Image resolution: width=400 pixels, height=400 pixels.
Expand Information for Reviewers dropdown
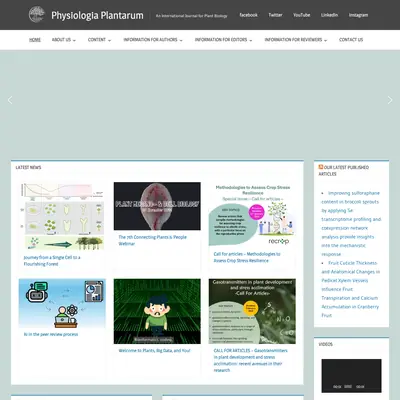tap(296, 40)
